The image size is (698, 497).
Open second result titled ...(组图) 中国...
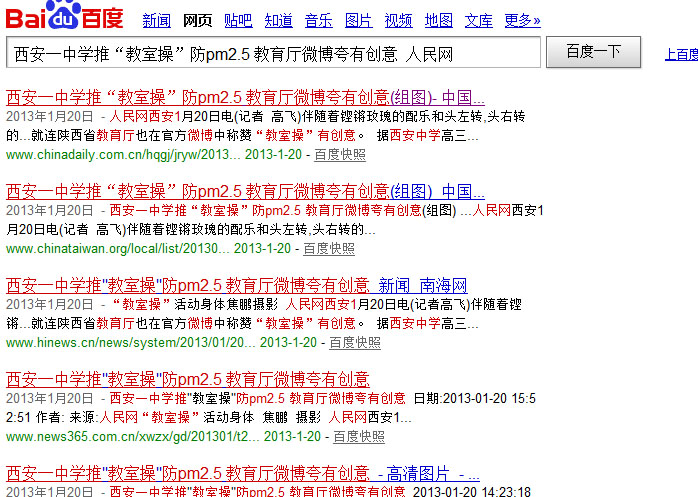click(x=245, y=191)
